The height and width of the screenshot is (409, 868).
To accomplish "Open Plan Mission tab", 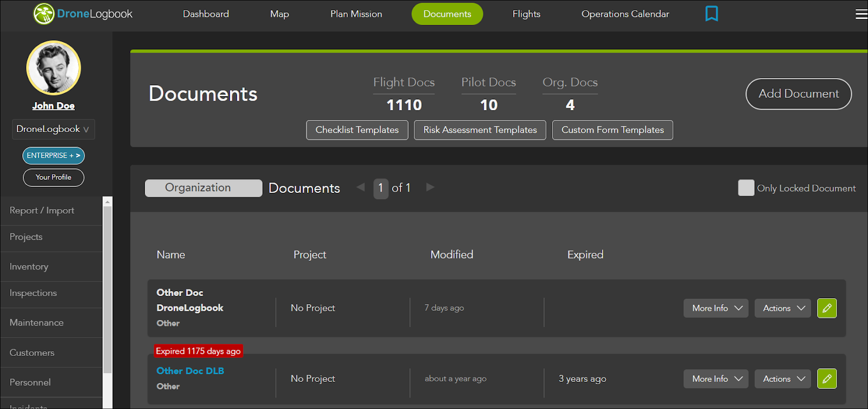I will (x=356, y=14).
